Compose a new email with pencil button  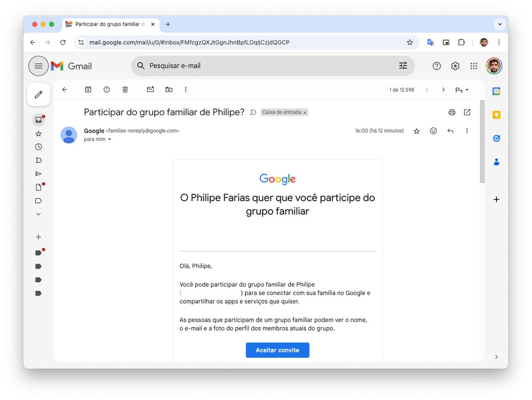(38, 95)
